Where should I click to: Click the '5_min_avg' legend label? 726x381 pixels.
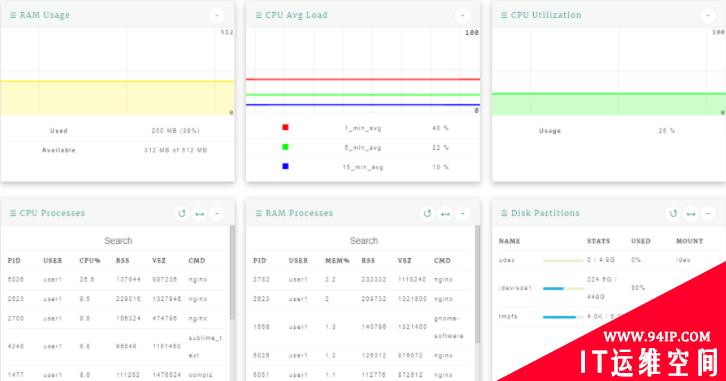(x=363, y=148)
